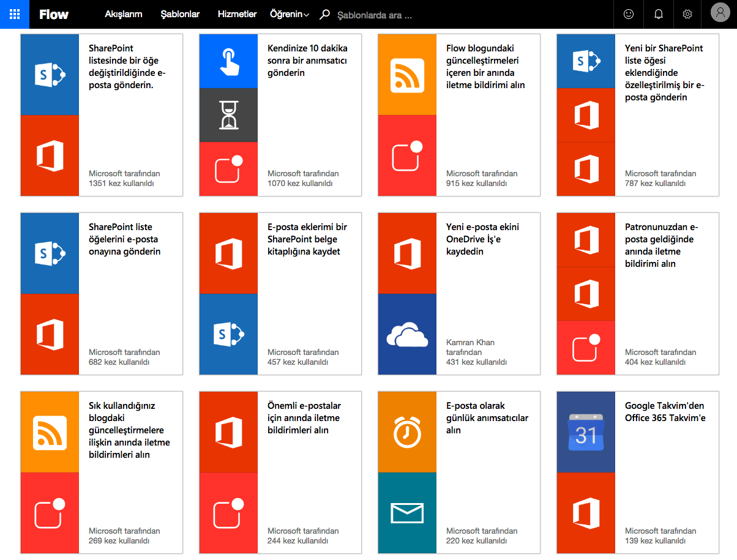Click SharePoint icon on the 457 kez kullanıldı card

228,334
